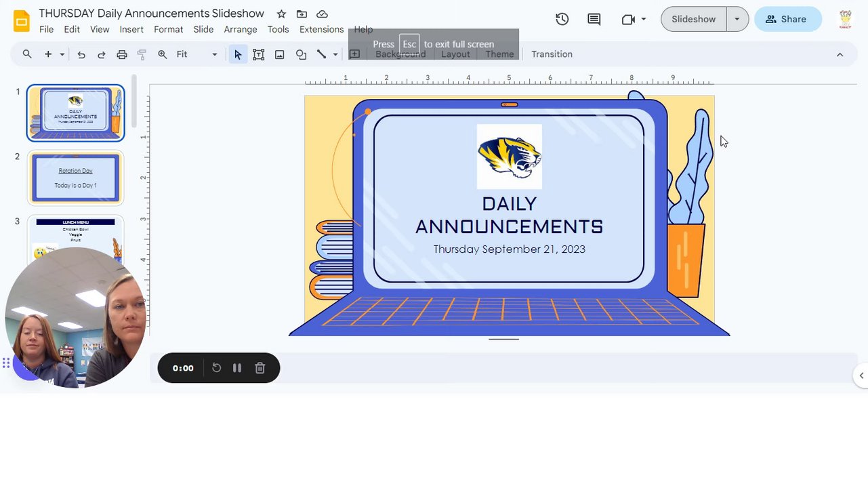Expand the line type dropdown arrow

[335, 54]
